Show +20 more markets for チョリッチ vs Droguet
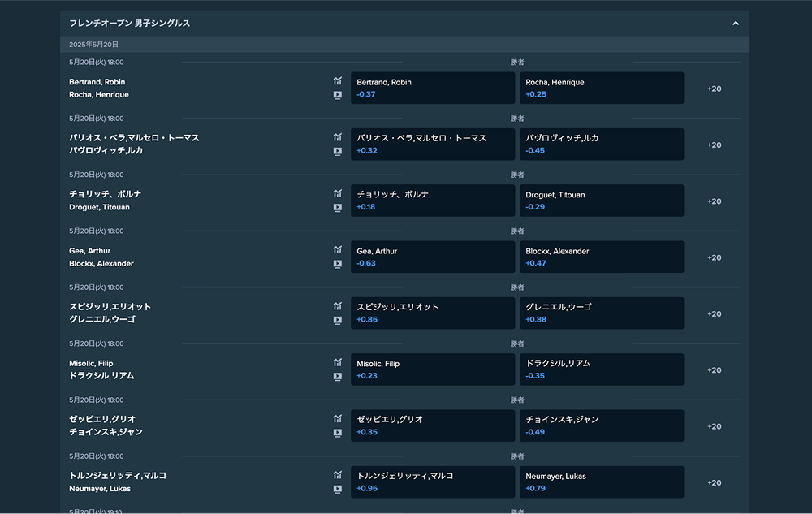Viewport: 812px width, 514px height. coord(714,201)
